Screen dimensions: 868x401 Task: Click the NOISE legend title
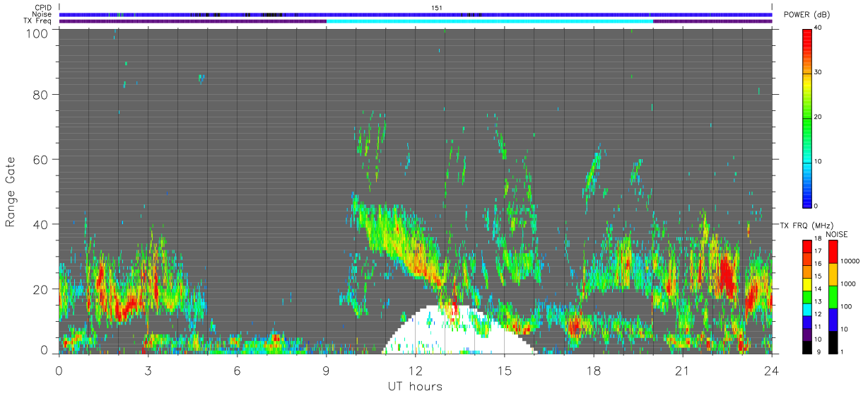(838, 233)
